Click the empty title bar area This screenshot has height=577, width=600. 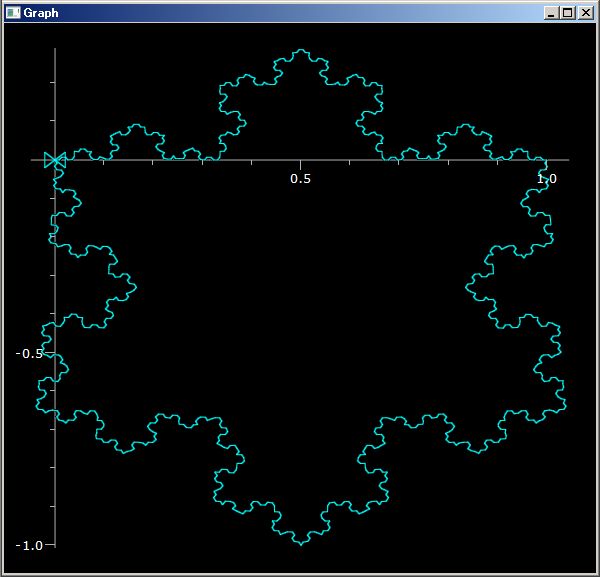298,13
